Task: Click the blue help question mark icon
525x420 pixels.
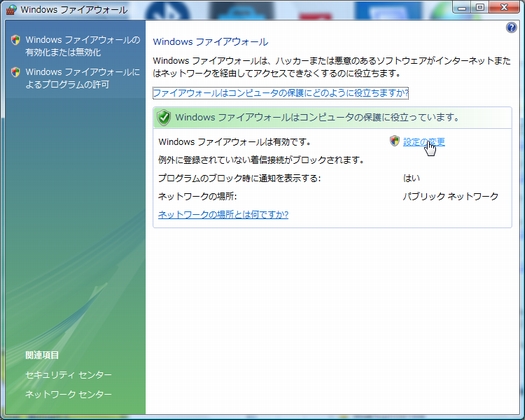Action: 511,27
